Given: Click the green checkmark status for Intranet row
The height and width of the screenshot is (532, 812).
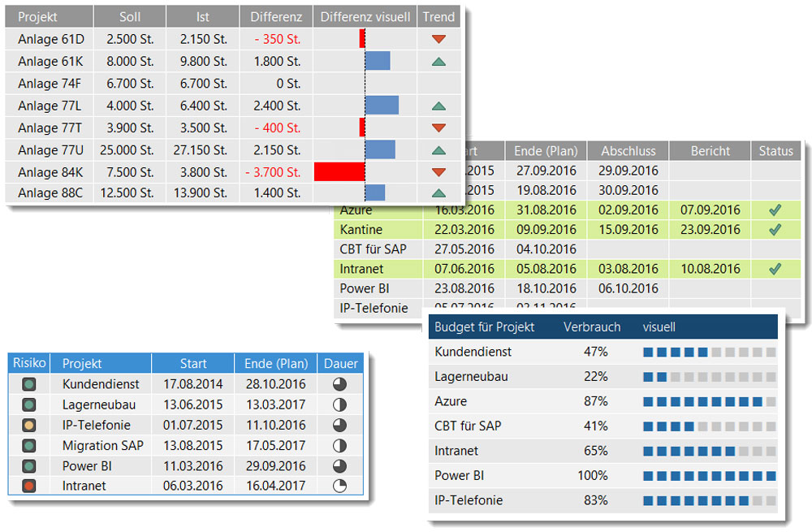Looking at the screenshot, I should [775, 269].
